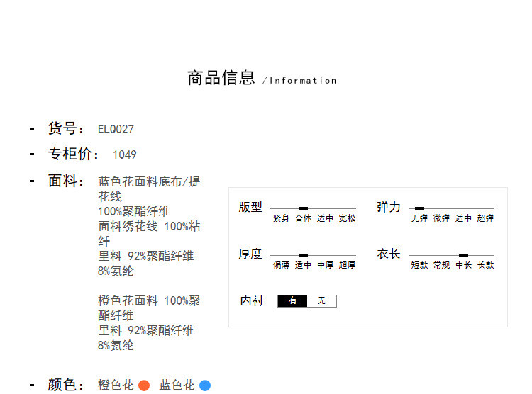The height and width of the screenshot is (394, 532).
Task: Select 偏薄 on the 厚度 scale
Action: [281, 265]
